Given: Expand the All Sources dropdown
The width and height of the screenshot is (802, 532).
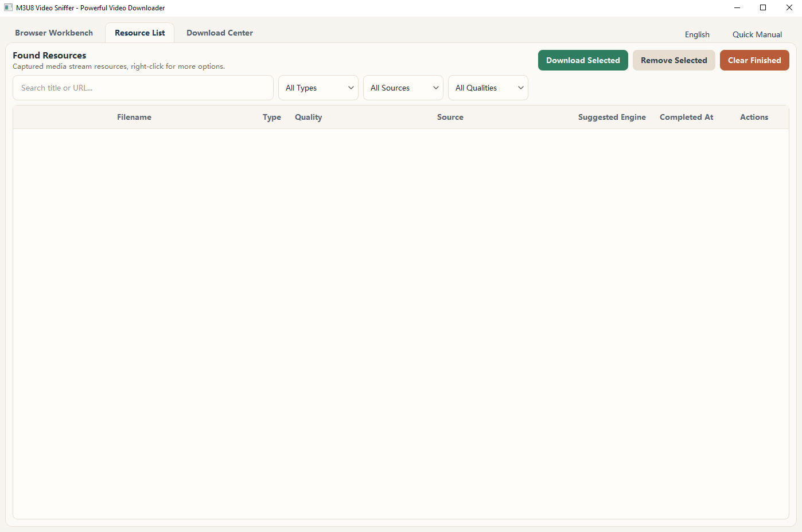Looking at the screenshot, I should click(x=403, y=88).
